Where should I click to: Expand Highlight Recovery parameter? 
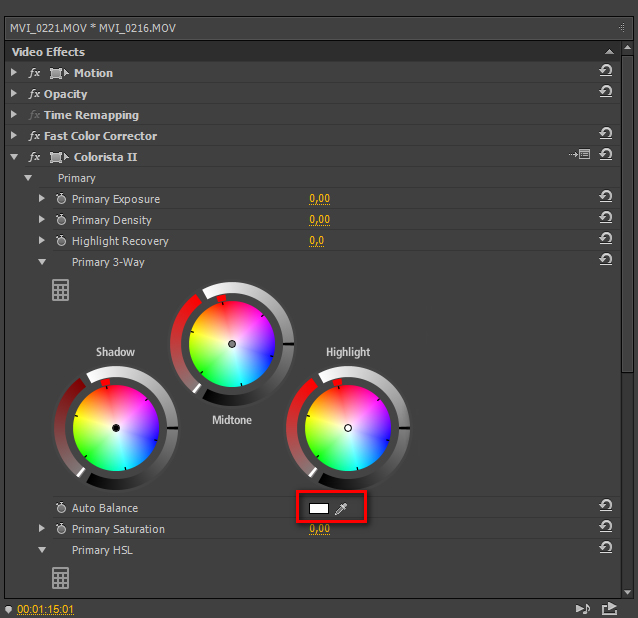point(42,240)
